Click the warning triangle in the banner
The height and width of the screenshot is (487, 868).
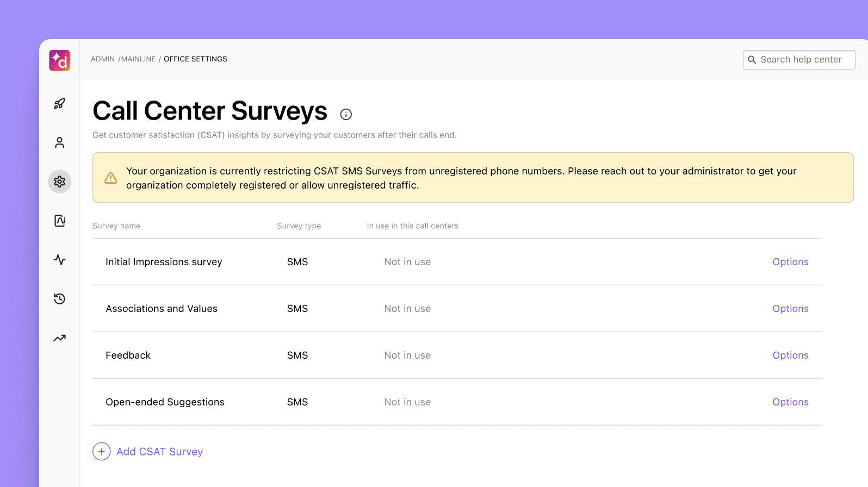111,178
